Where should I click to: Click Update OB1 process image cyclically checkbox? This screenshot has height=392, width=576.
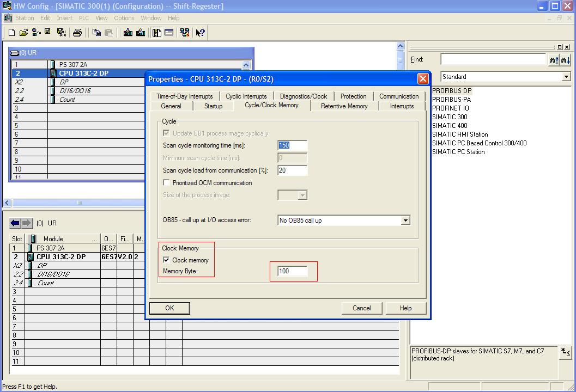(x=166, y=133)
